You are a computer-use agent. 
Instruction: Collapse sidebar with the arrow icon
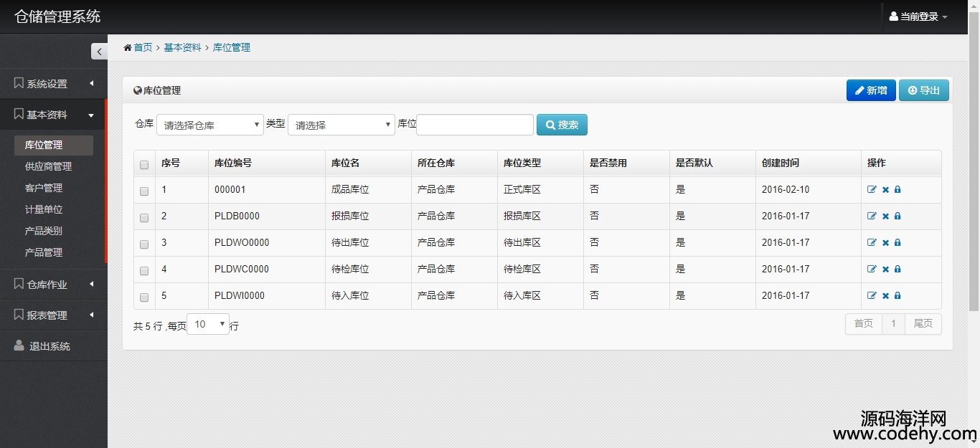(99, 52)
